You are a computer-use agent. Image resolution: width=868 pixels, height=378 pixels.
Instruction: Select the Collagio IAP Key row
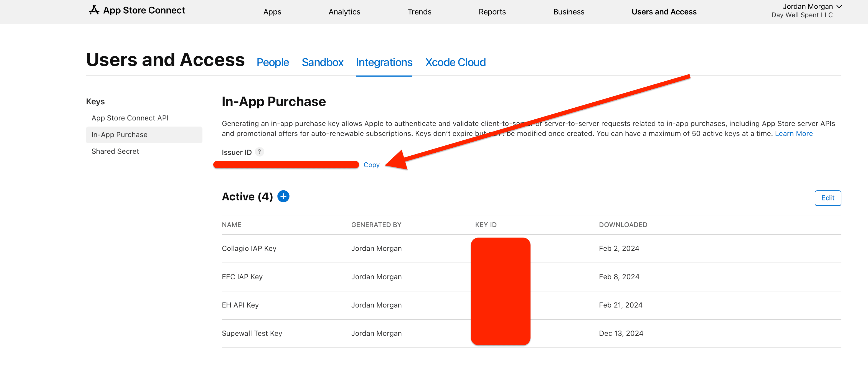pos(249,248)
